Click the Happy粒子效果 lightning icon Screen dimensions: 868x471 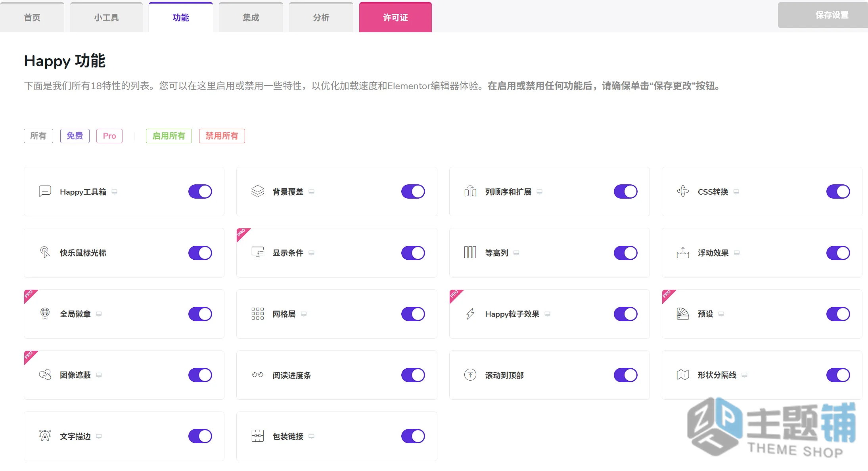point(470,314)
